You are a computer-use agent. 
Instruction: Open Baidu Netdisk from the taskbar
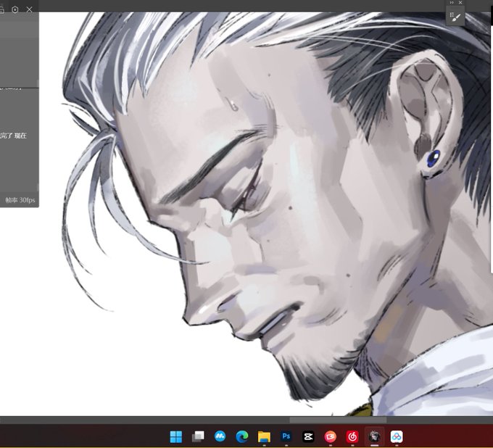(397, 436)
